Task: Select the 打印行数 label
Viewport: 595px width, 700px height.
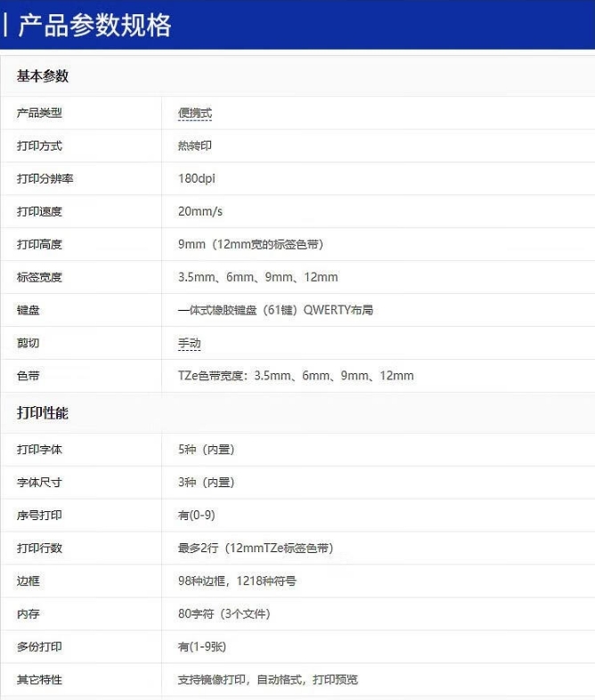Action: (x=39, y=549)
